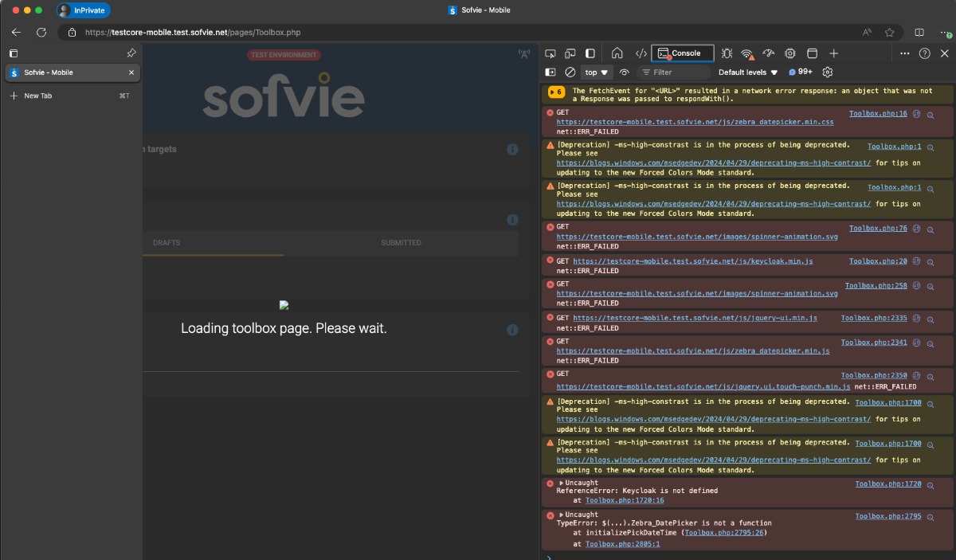Viewport: 956px width, 560px height.
Task: Open the Memory chip tool
Action: click(790, 53)
